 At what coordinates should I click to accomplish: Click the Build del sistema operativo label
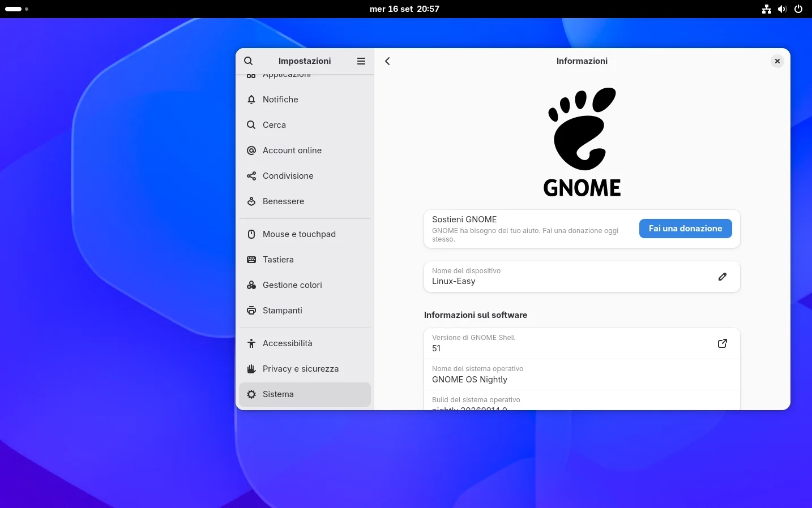[476, 400]
